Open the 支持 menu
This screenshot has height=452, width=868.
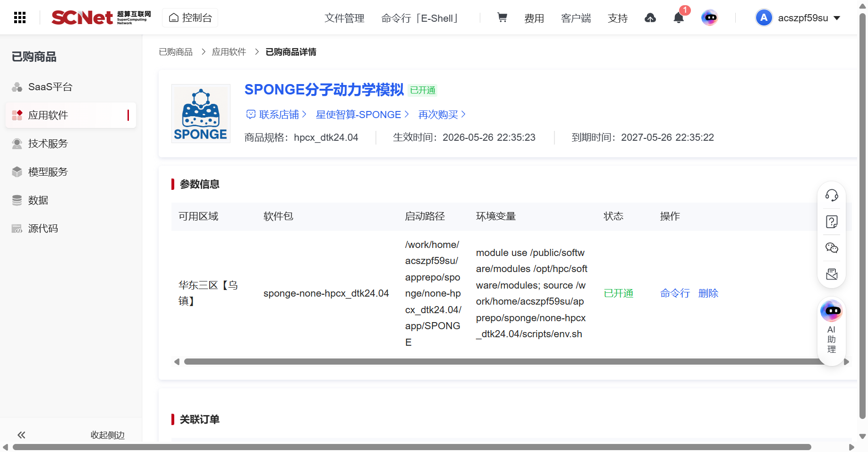(618, 18)
